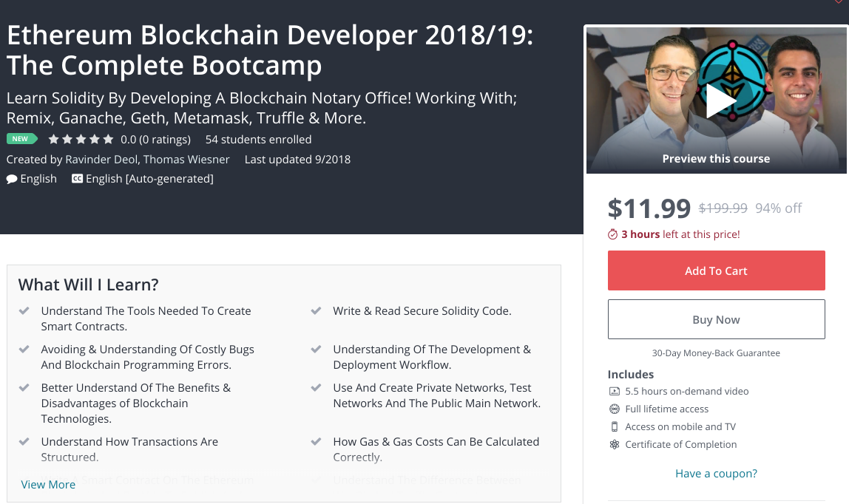Add the course to cart
The width and height of the screenshot is (849, 504).
716,270
